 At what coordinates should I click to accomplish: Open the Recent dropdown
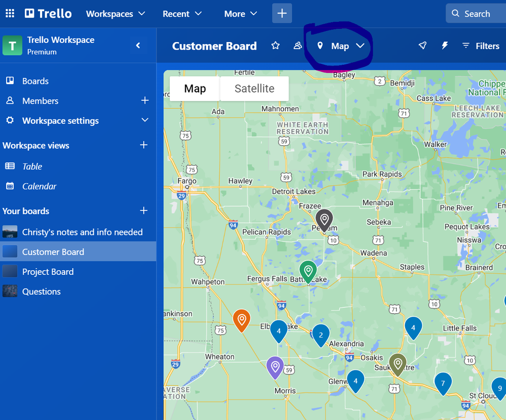pyautogui.click(x=182, y=14)
